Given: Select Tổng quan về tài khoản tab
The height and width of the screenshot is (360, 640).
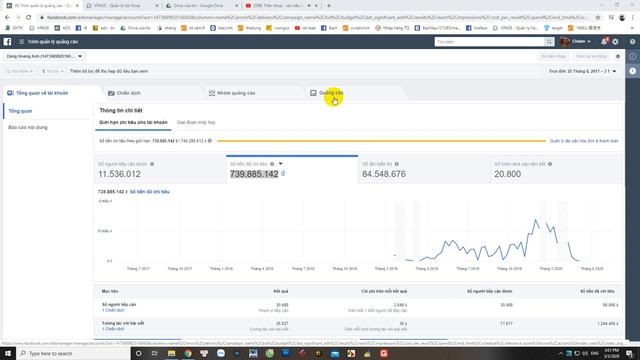Looking at the screenshot, I should click(x=38, y=93).
